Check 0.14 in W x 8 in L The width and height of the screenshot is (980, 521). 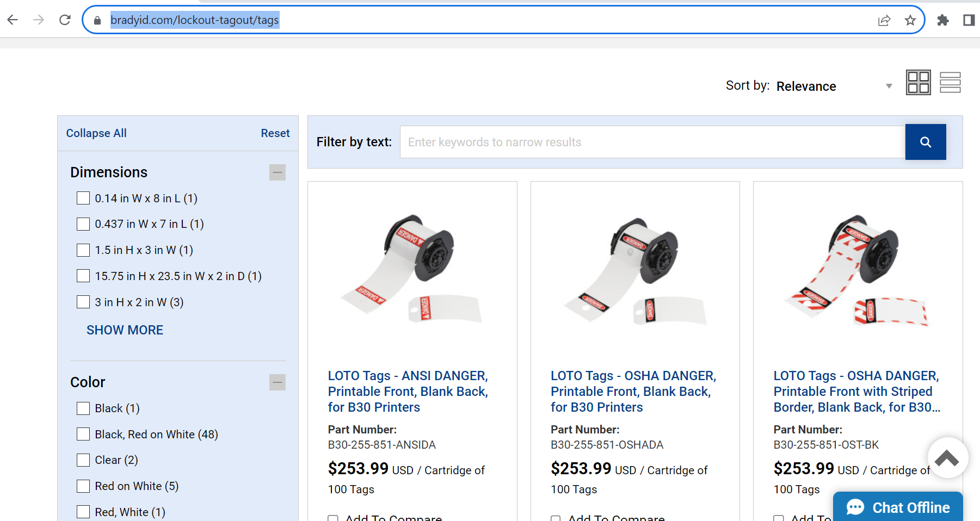(83, 198)
